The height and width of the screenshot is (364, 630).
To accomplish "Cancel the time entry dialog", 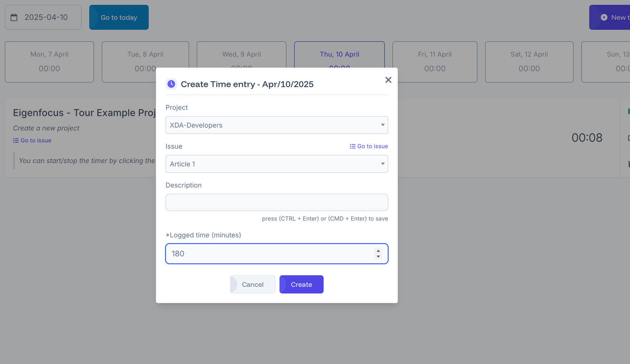I will 252,284.
